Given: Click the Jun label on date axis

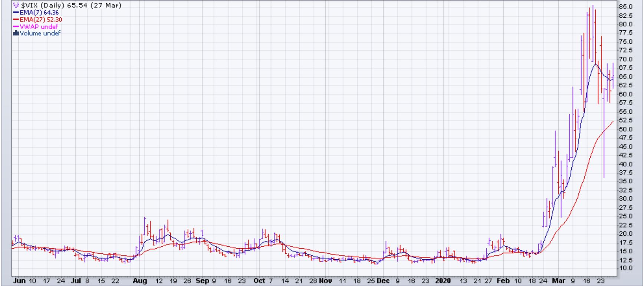Looking at the screenshot, I should coord(19,281).
